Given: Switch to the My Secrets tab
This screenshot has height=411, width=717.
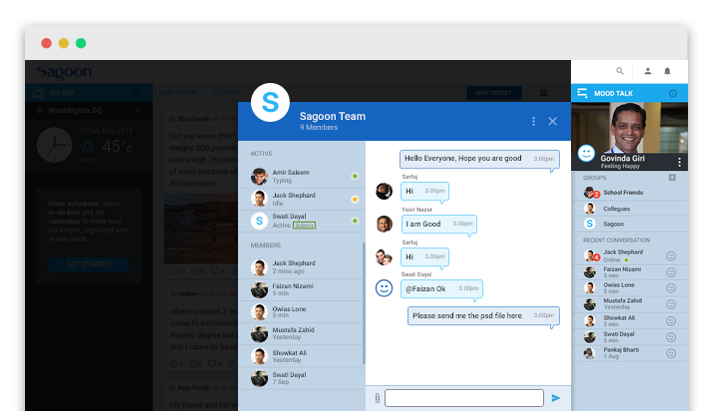Looking at the screenshot, I should coord(227,92).
